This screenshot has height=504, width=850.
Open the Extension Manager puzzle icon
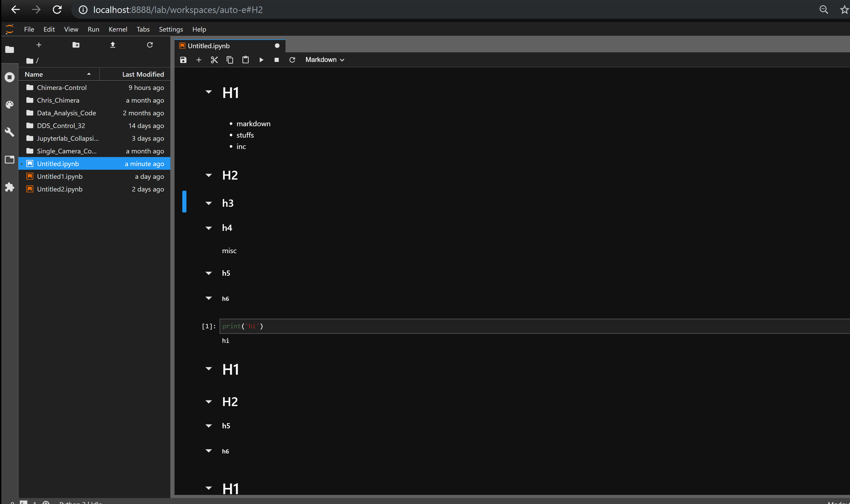click(10, 187)
